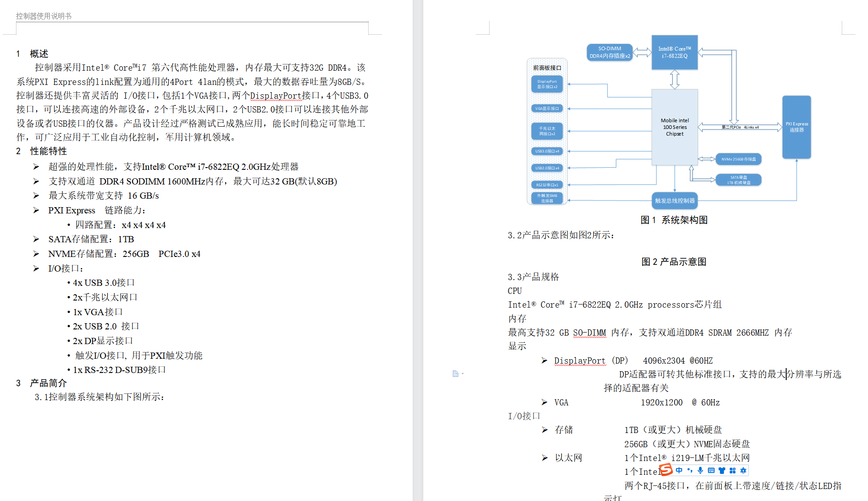Click the bullet NVME存储配置: 256GB PCIe3.0 x4

click(125, 254)
